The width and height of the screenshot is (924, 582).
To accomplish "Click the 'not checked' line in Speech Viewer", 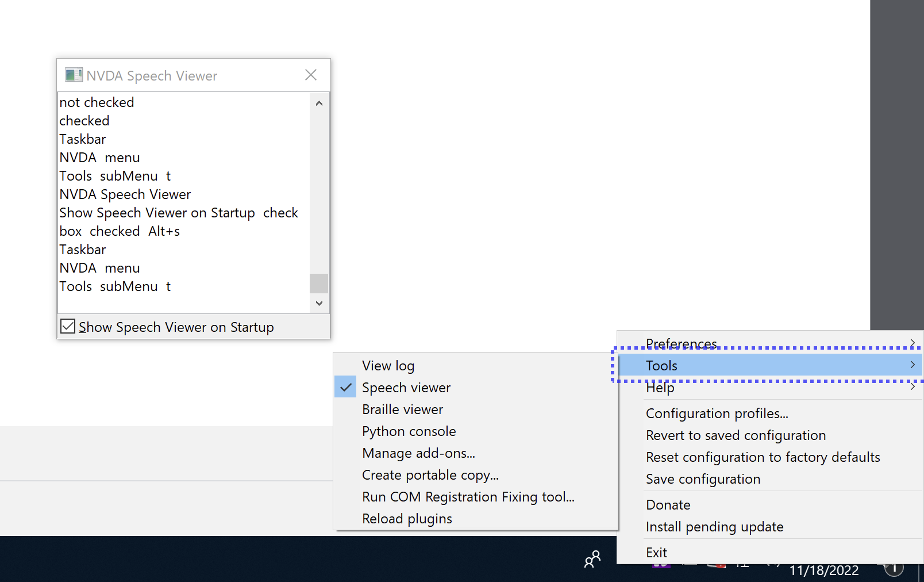I will (97, 102).
